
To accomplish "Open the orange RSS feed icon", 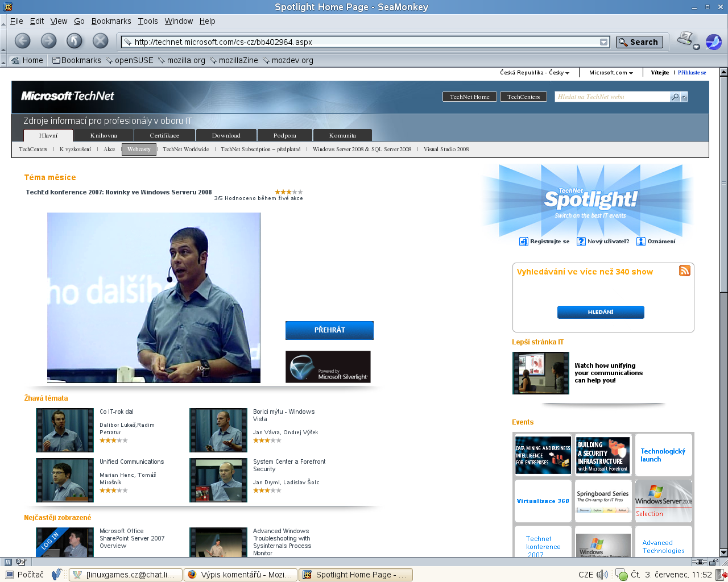I will (x=685, y=271).
